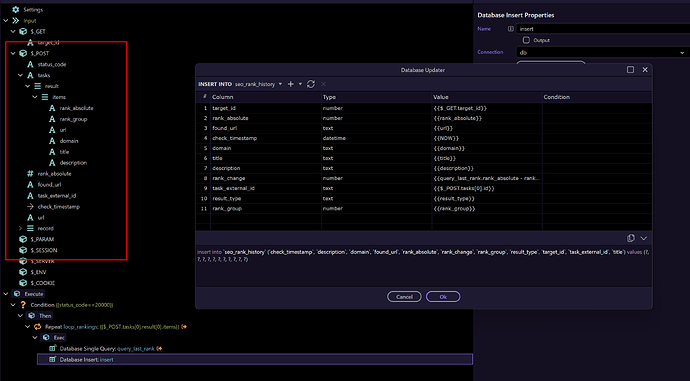Click the result_type column cell

266,198
